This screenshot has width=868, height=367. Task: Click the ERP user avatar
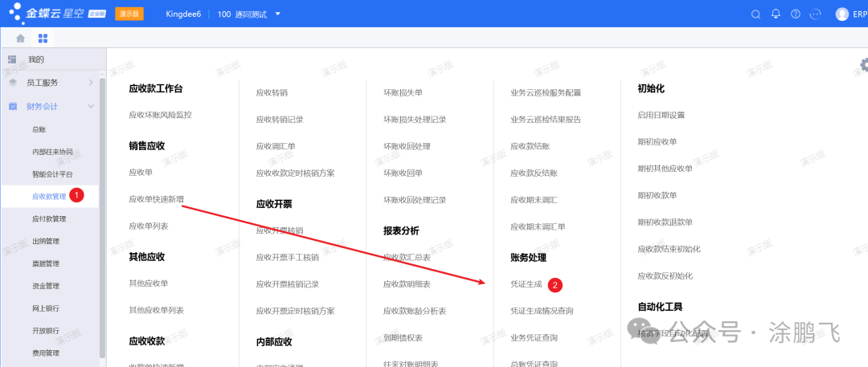841,14
